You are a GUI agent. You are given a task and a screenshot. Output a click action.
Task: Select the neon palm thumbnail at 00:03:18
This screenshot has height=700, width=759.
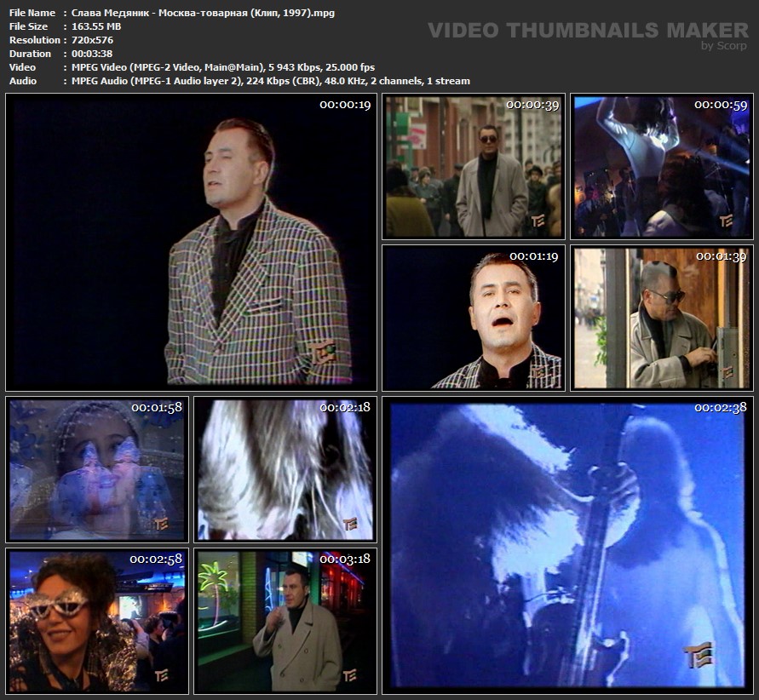point(285,620)
